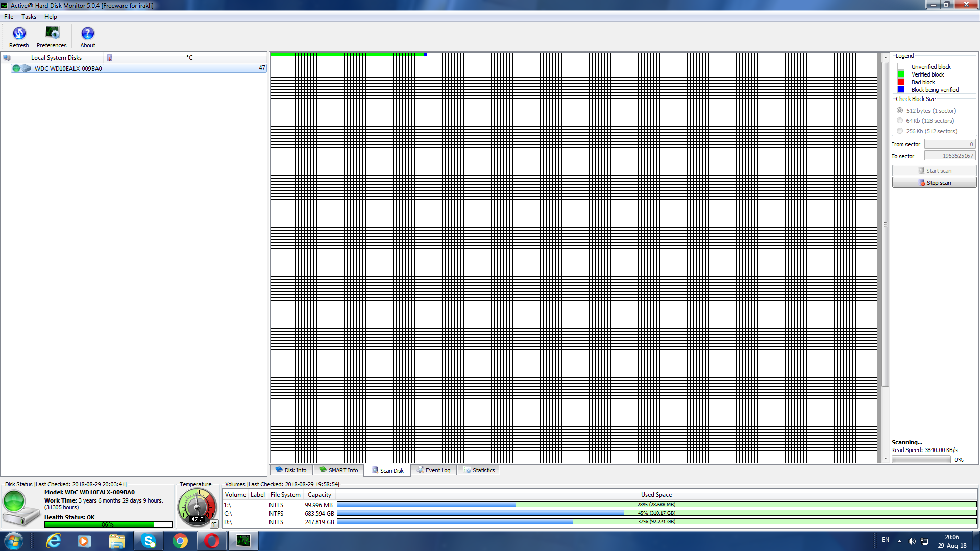Open the Tasks menu
This screenshot has width=980, height=551.
pyautogui.click(x=29, y=17)
